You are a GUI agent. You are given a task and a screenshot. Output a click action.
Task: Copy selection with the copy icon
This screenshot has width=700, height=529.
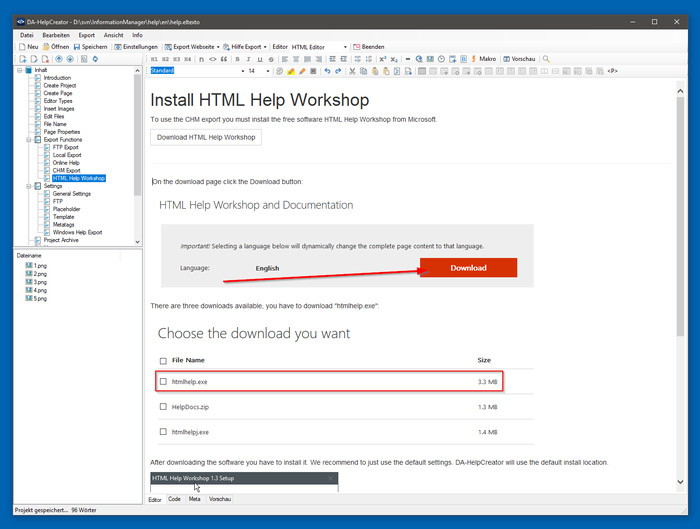coord(363,71)
